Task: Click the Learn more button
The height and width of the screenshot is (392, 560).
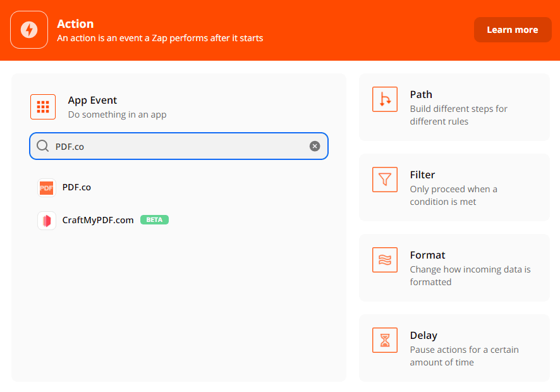Action: [x=513, y=29]
